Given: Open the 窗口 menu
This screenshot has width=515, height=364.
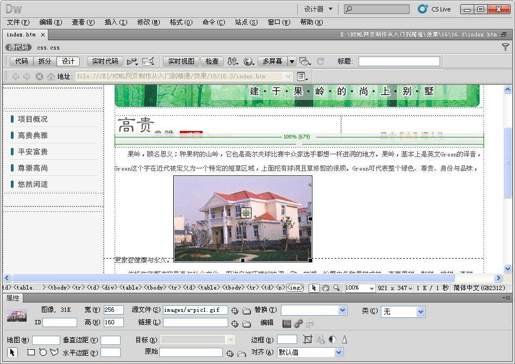Looking at the screenshot, I should point(279,22).
